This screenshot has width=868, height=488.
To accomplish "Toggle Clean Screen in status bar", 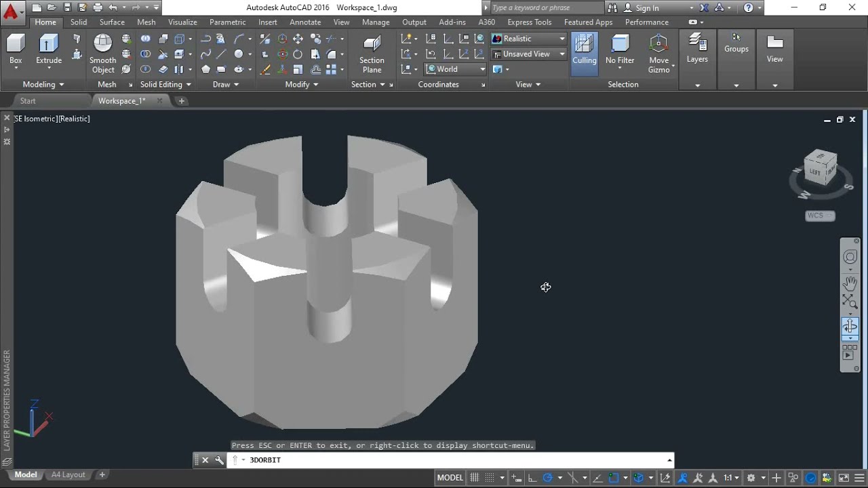I will click(844, 478).
